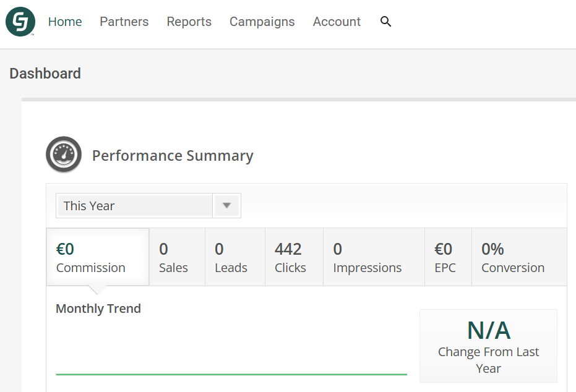
Task: Open the Campaigns menu
Action: pos(262,22)
